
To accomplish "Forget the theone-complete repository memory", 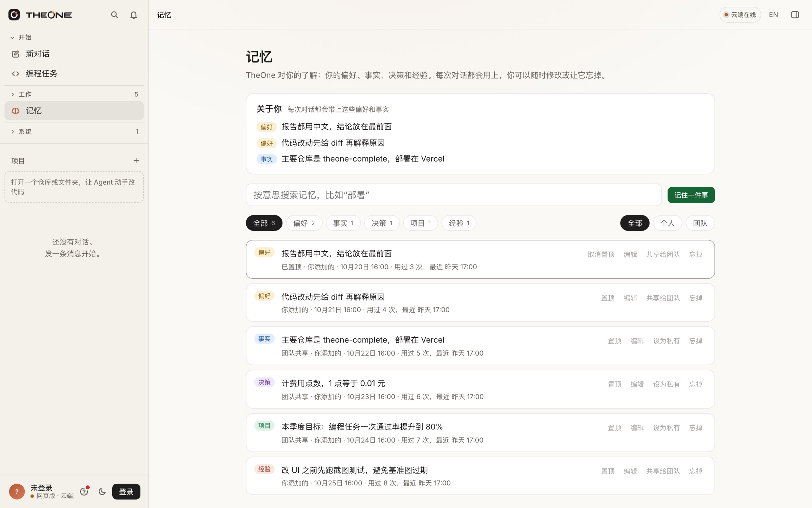I will (696, 341).
